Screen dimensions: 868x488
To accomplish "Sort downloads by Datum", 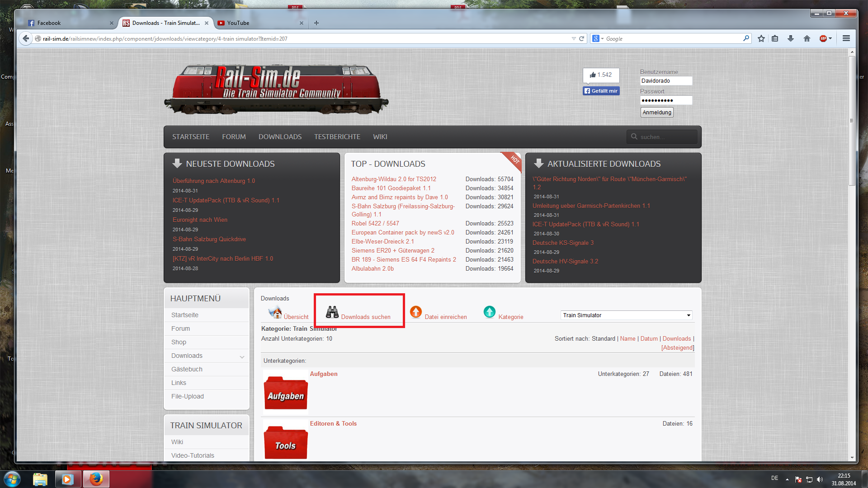I will 649,339.
